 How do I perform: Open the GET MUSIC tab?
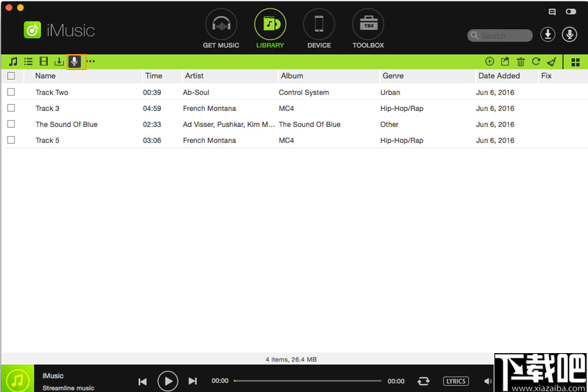click(220, 30)
